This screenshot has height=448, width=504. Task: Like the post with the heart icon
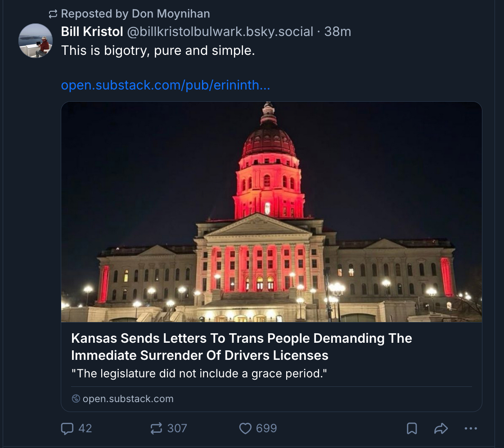coord(245,428)
